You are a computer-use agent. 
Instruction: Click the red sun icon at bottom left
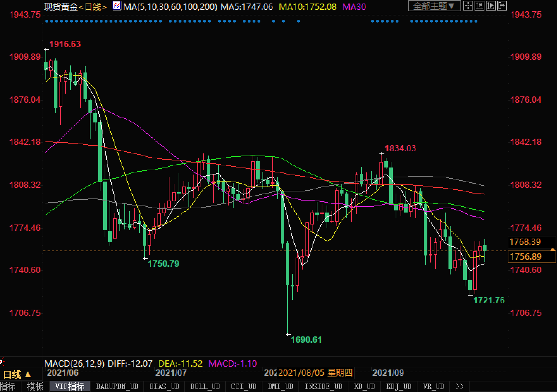[2, 361]
